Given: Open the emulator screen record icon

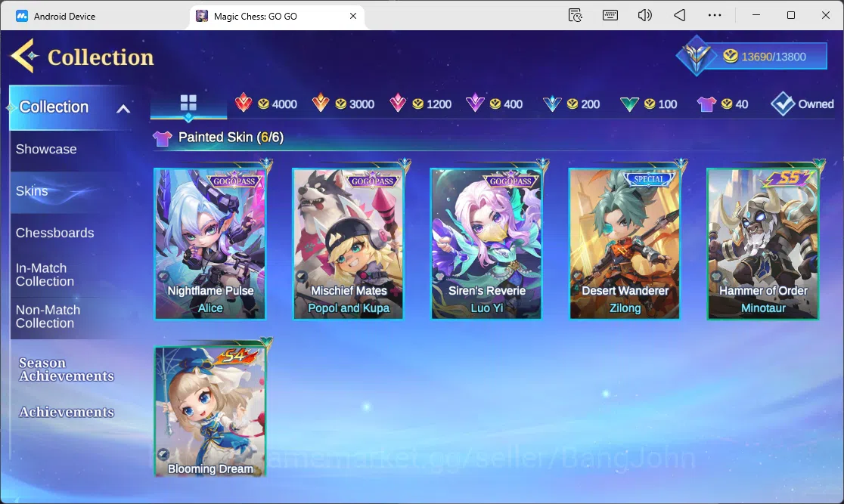Looking at the screenshot, I should click(x=576, y=15).
